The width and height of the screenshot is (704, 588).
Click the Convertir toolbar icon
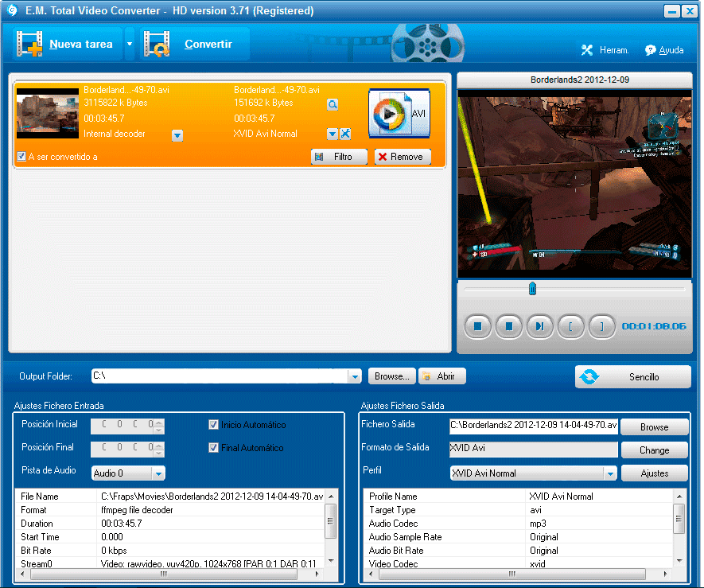point(156,44)
